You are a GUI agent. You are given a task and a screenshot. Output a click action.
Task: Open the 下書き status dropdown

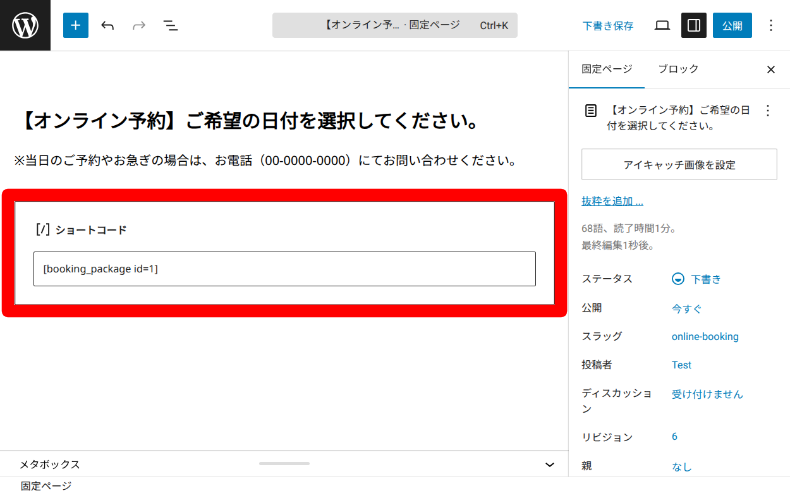click(696, 279)
